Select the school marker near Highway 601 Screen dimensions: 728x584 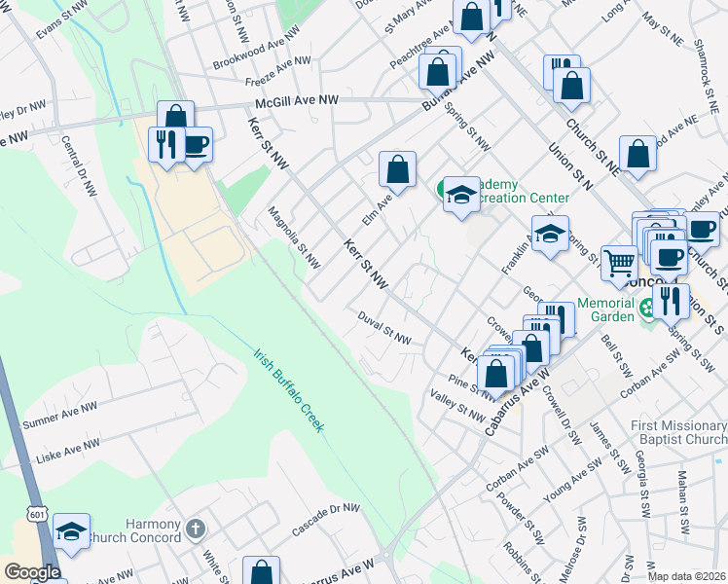[x=71, y=532]
